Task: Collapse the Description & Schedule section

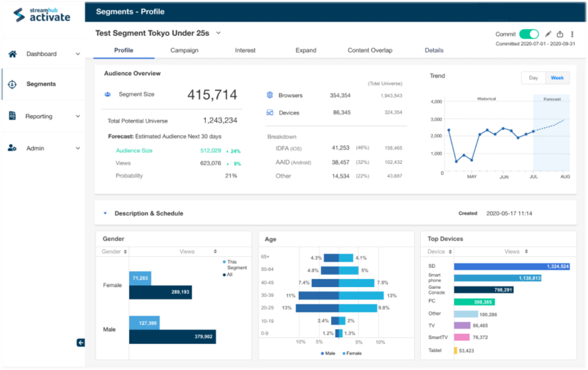Action: click(105, 213)
